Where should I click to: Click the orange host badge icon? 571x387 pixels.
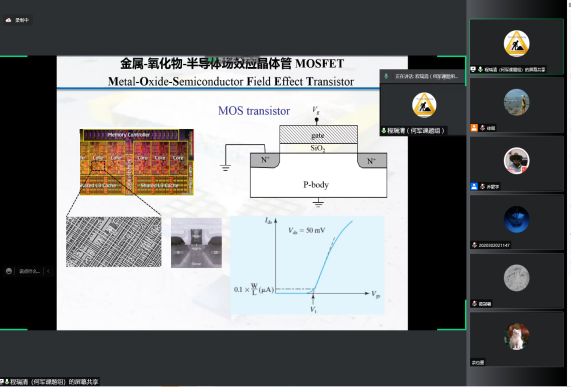click(x=474, y=128)
